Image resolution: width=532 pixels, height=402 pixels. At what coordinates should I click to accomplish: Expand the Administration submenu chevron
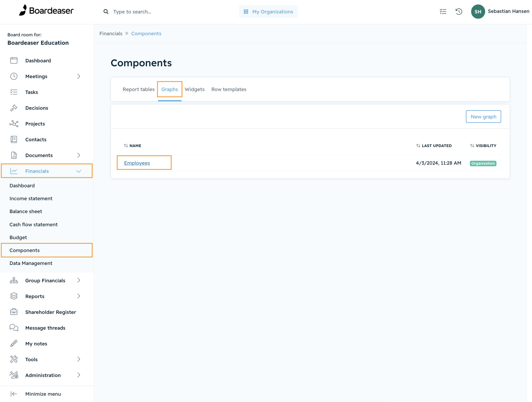coord(79,375)
